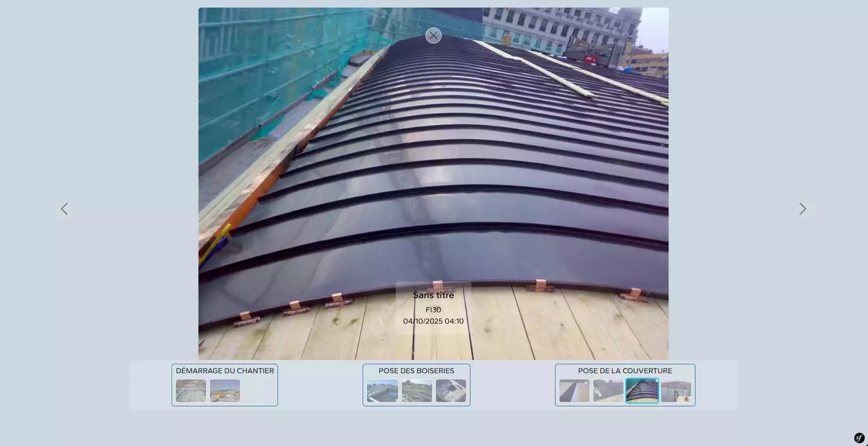
Task: View last thumbnail in Pose de la couverture
Action: click(x=676, y=391)
